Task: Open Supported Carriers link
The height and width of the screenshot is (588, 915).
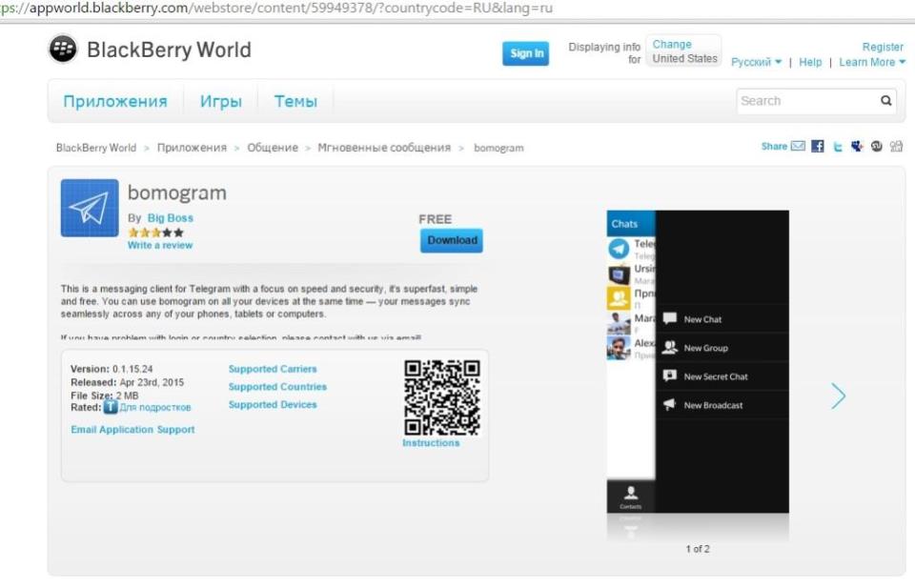Action: [x=273, y=369]
